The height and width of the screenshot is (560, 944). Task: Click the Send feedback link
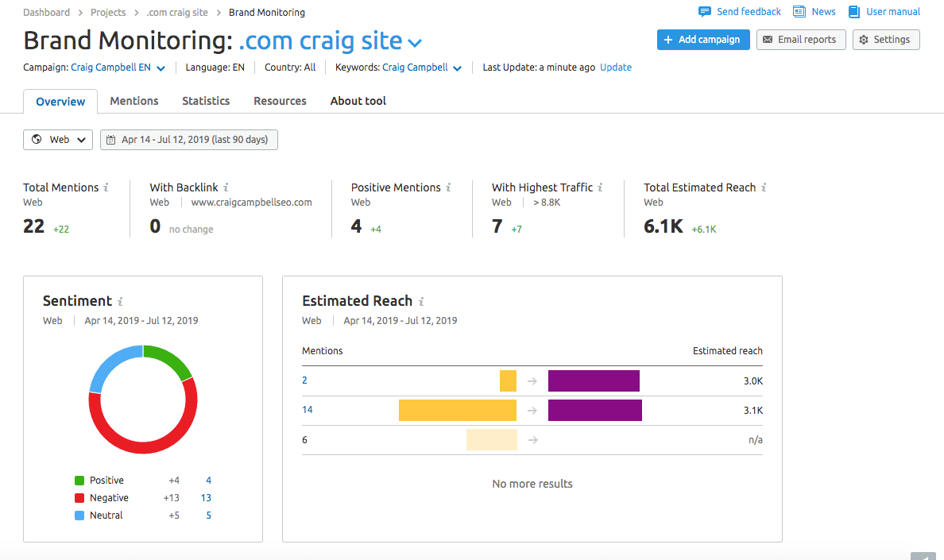749,11
